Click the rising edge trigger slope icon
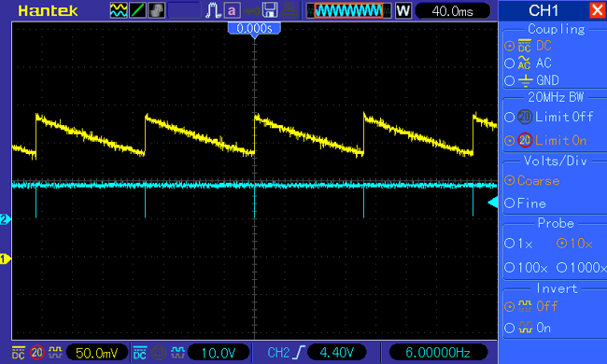607x364 pixels. [299, 353]
